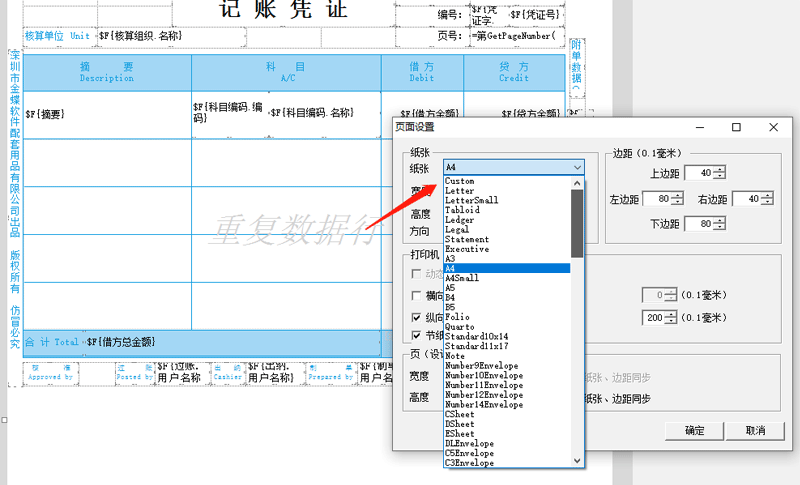Click the greyed 动态 checkbox under 打印机
This screenshot has width=800, height=485.
(x=416, y=274)
